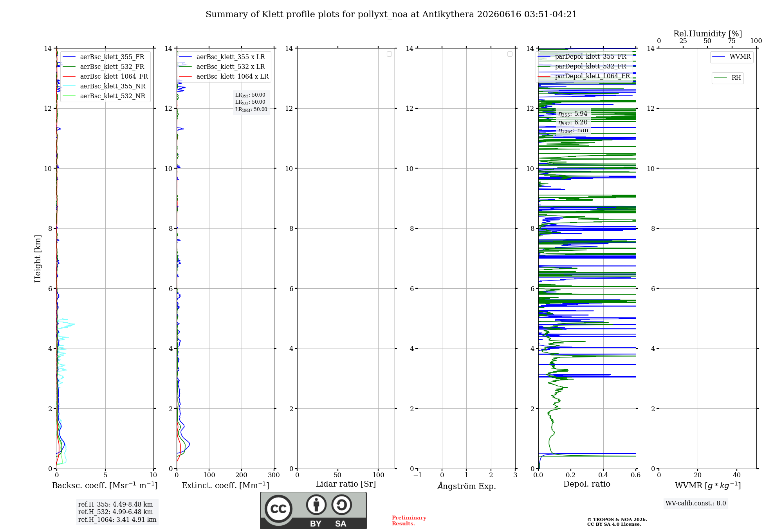The image size is (783, 532).
Task: Click the WVMR legend entry
Action: (731, 57)
